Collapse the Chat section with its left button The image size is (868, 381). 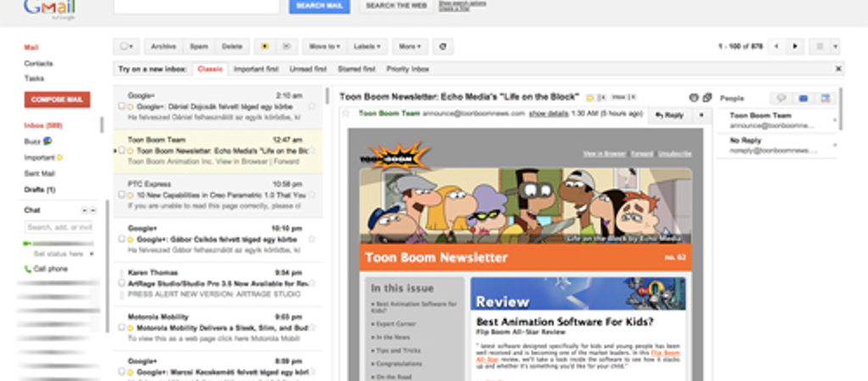click(x=85, y=210)
